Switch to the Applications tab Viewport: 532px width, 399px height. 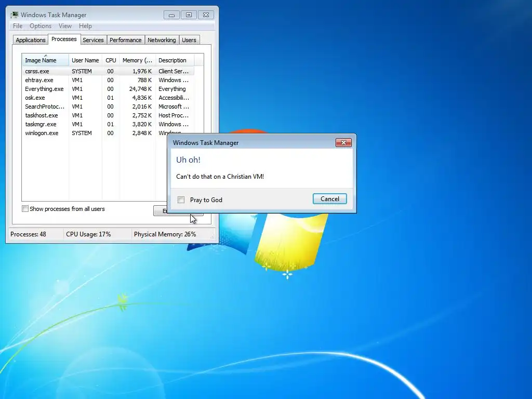tap(31, 40)
